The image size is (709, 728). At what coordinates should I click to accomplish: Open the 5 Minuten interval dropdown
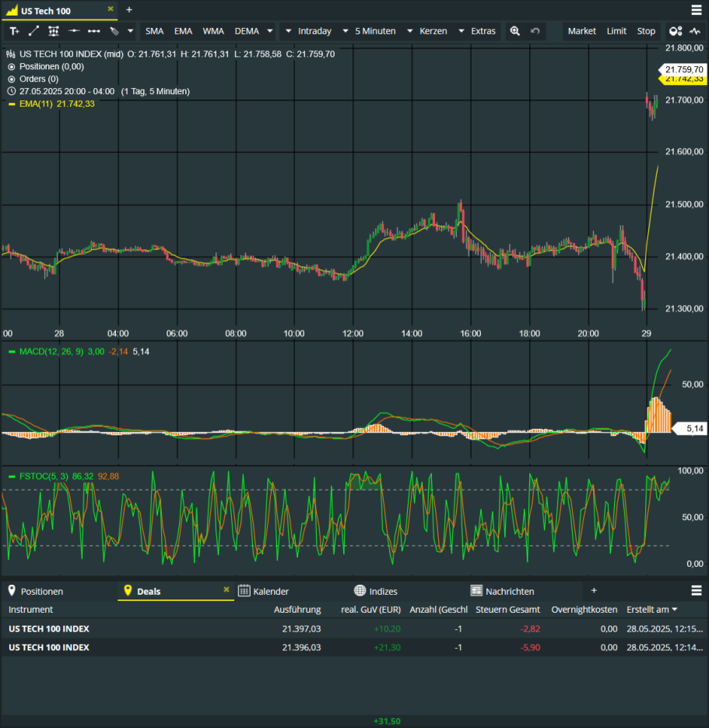pos(375,31)
